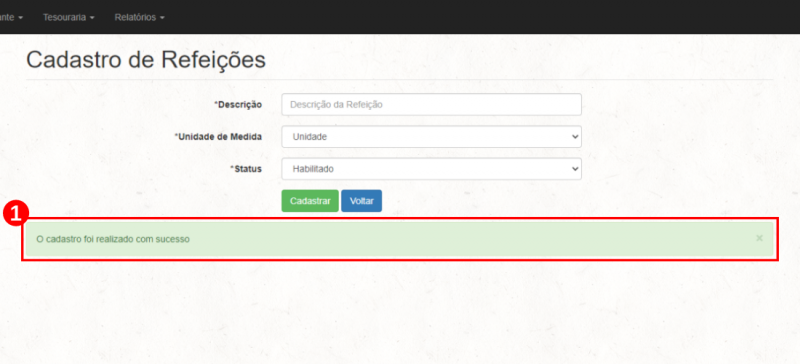The width and height of the screenshot is (800, 364).
Task: Open the Relatórios menu
Action: [139, 17]
